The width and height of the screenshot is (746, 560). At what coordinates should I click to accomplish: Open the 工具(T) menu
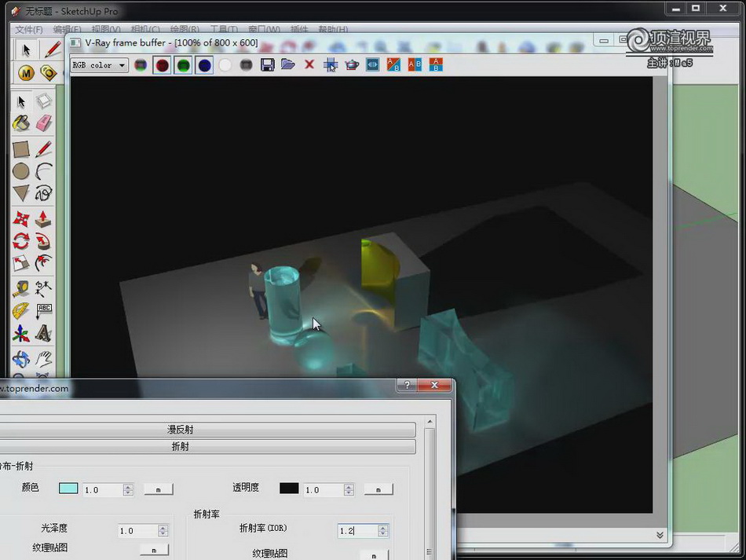click(224, 30)
